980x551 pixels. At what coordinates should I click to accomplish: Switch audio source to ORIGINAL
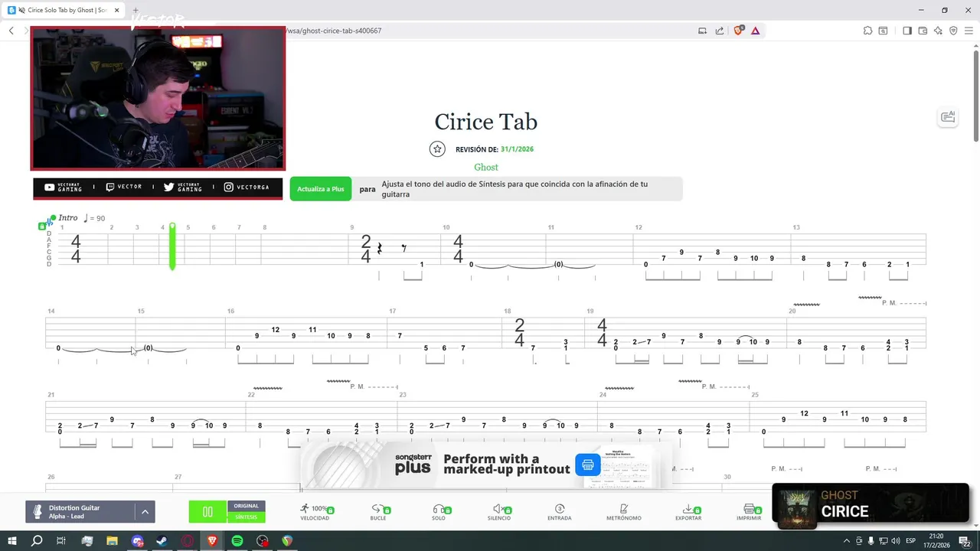(247, 506)
